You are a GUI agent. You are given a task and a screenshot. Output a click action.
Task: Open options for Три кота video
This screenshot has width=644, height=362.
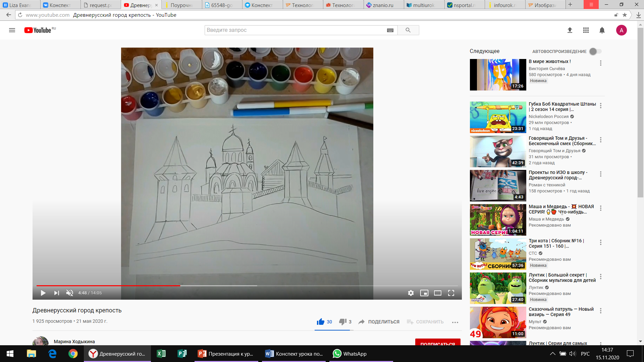click(600, 242)
